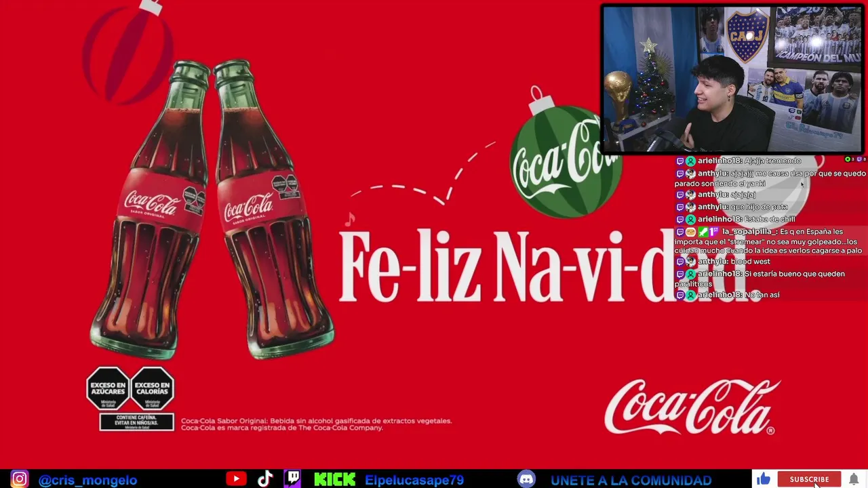
Task: Click username arielinho18 on 'Ajajja tremendo'
Action: tap(719, 161)
